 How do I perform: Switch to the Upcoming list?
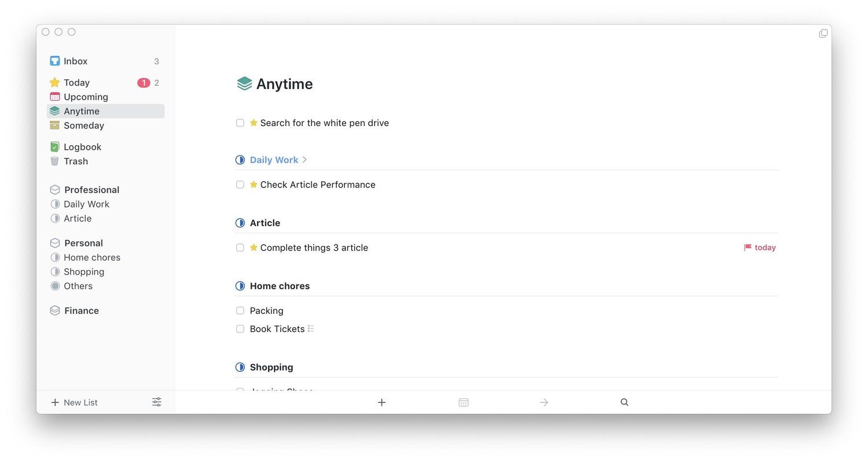(x=86, y=97)
